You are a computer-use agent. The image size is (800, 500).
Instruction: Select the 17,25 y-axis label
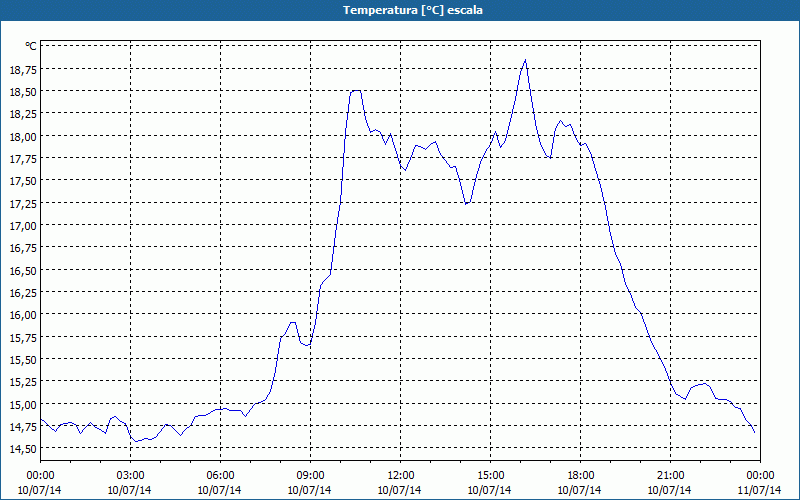point(23,203)
